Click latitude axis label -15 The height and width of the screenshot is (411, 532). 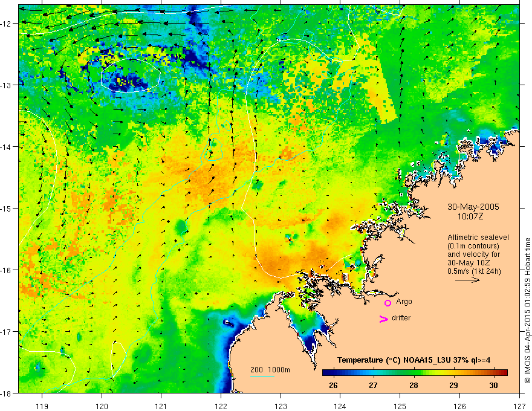(x=6, y=208)
